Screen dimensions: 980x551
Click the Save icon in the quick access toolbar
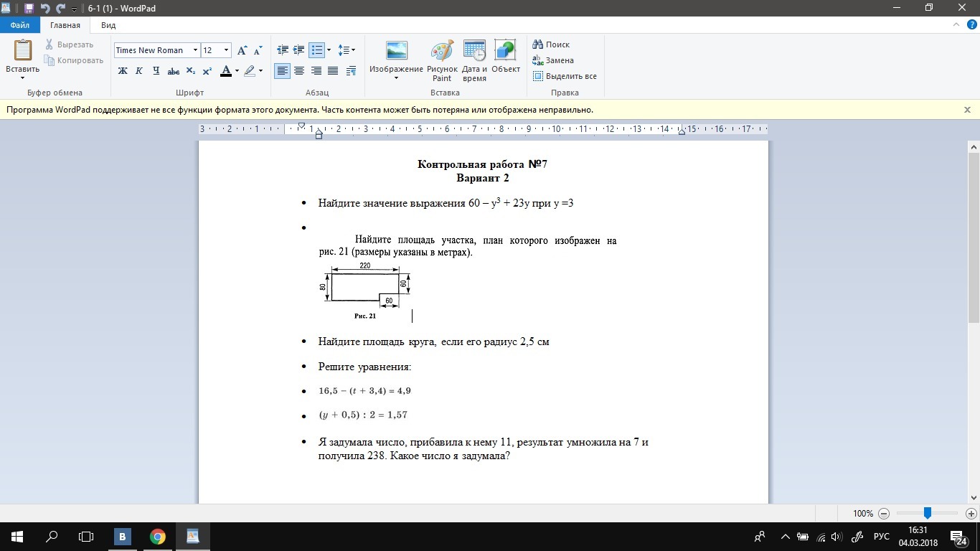[29, 9]
